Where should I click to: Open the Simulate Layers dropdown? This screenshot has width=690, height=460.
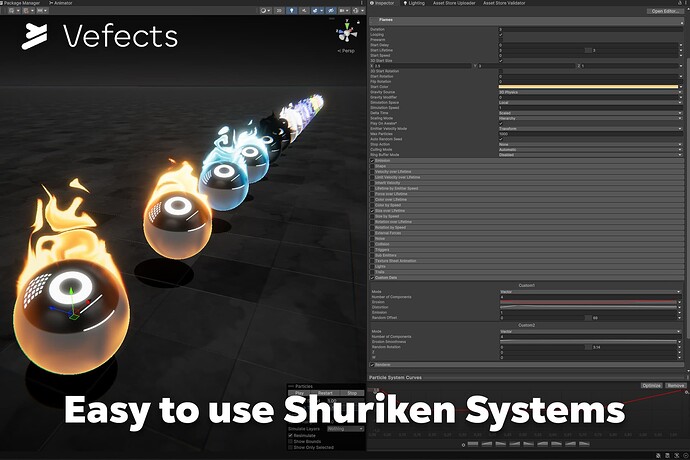coord(345,429)
